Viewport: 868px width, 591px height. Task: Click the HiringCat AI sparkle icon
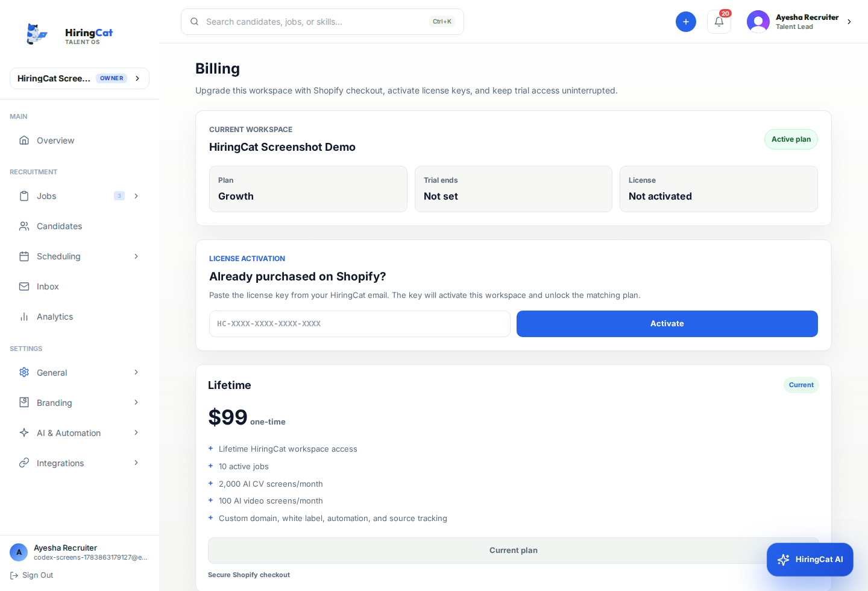[783, 560]
